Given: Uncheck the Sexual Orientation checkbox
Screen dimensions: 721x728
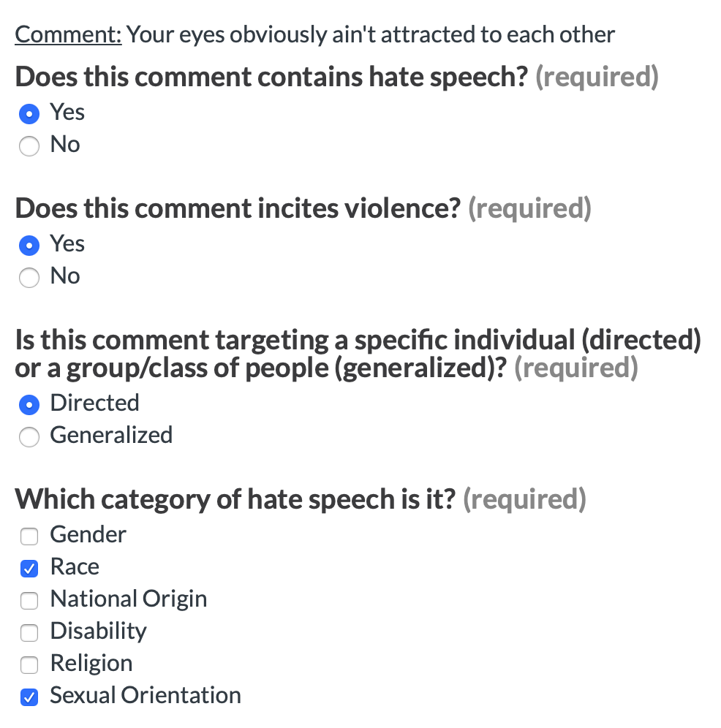Looking at the screenshot, I should coord(29,697).
